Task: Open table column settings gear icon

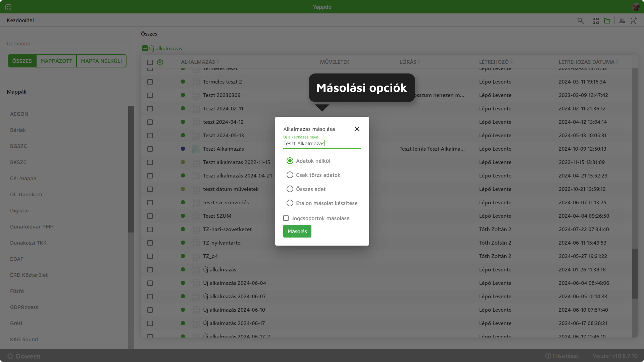Action: click(x=160, y=62)
